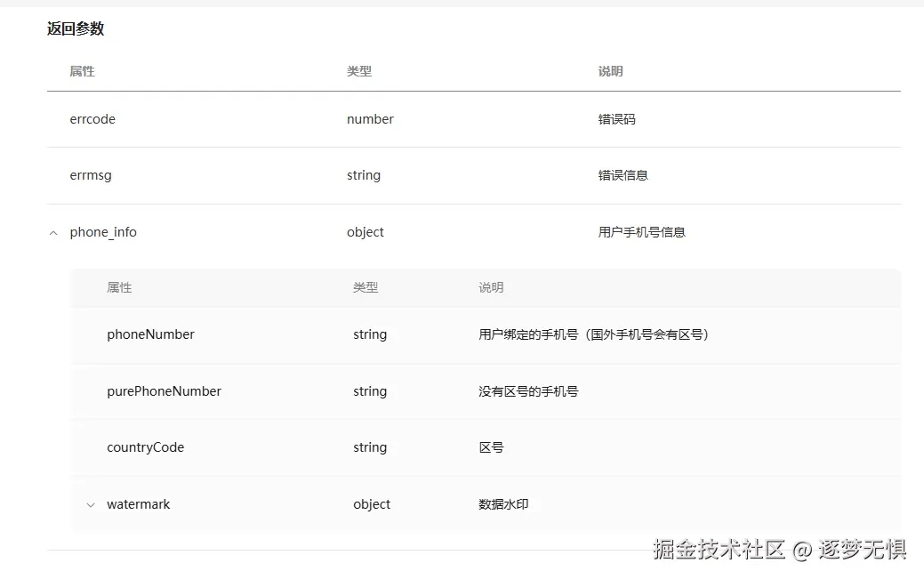
Task: Click the 类型 column header
Action: coord(359,71)
